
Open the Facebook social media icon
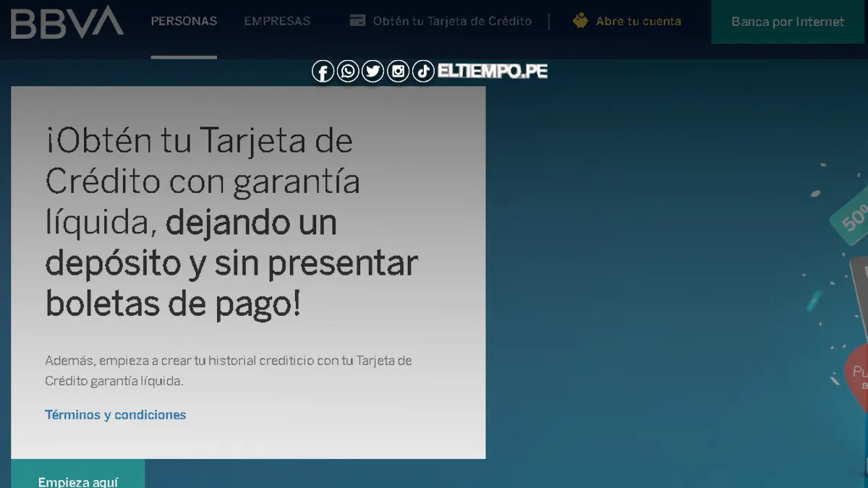(x=323, y=71)
